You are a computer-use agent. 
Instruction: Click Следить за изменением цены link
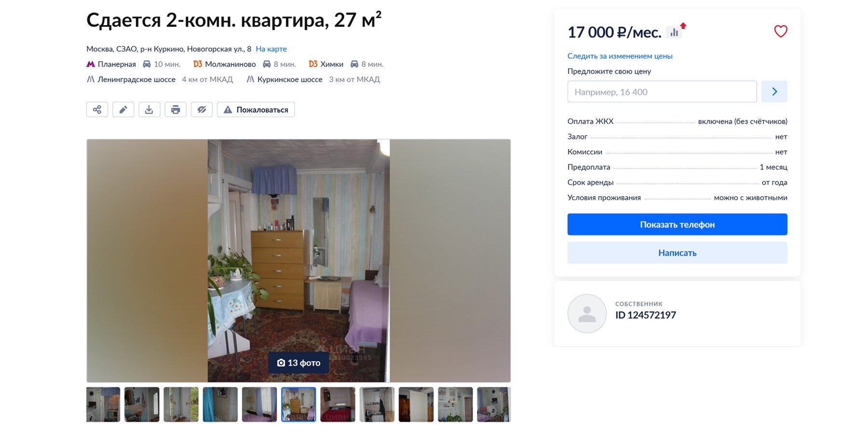pyautogui.click(x=620, y=56)
